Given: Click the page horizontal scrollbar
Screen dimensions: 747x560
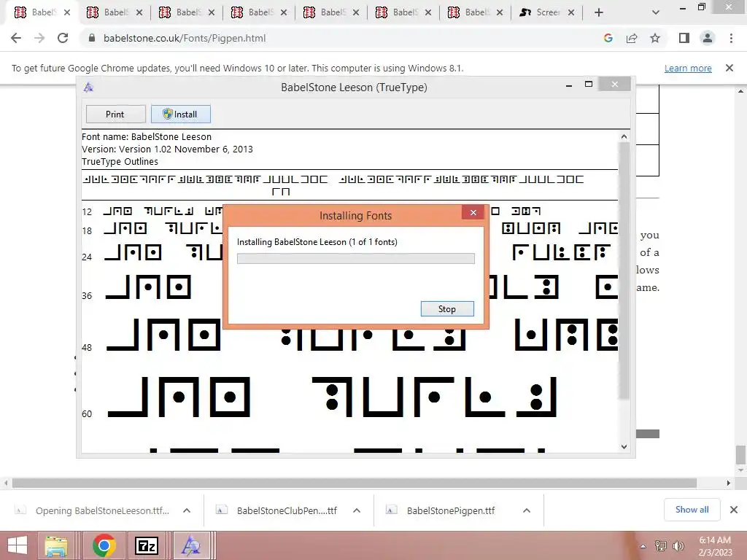Looking at the screenshot, I should coord(355,483).
